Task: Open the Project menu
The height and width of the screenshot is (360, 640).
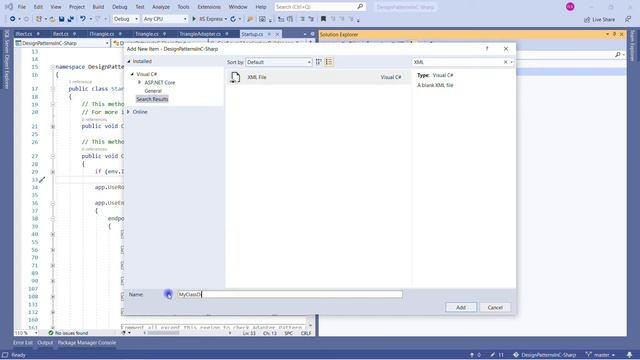Action: 77,7
